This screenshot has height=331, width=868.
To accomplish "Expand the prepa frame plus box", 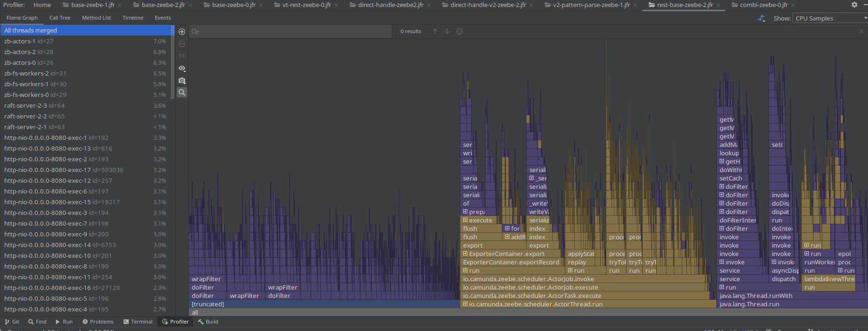I will click(465, 212).
